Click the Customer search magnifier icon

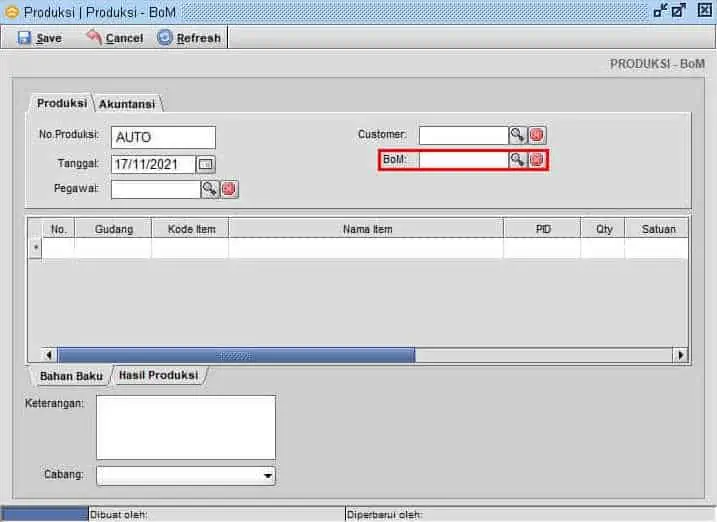click(x=517, y=135)
